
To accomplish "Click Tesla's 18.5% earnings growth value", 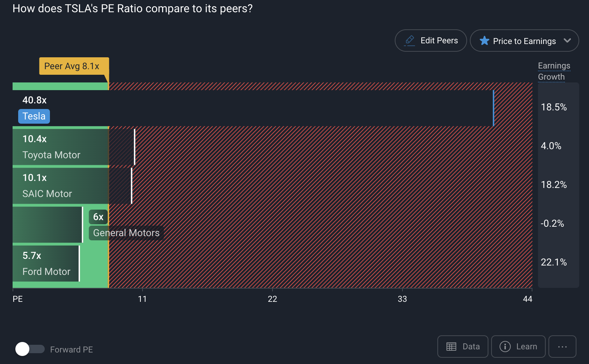I will click(554, 107).
